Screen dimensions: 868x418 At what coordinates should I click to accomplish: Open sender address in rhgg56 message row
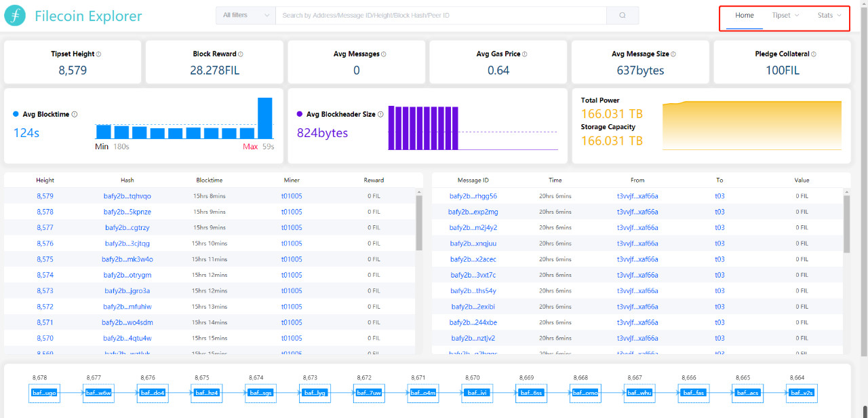click(x=637, y=196)
